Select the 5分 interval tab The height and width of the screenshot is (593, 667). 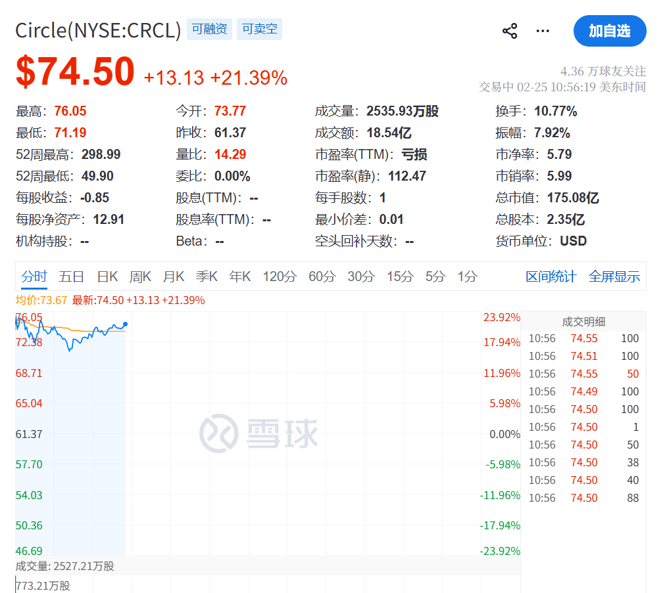(435, 276)
